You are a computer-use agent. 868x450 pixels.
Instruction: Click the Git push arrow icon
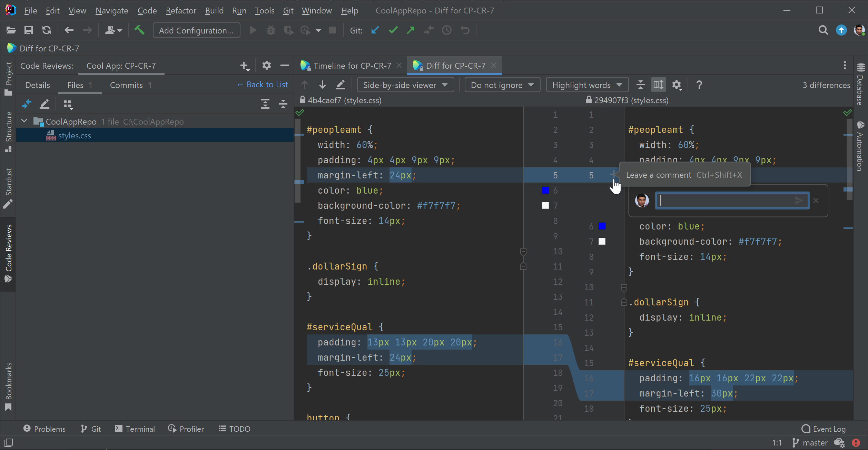pyautogui.click(x=411, y=30)
